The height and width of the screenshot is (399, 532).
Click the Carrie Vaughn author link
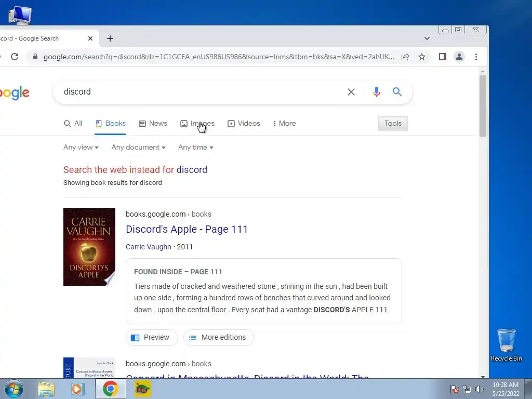click(148, 247)
